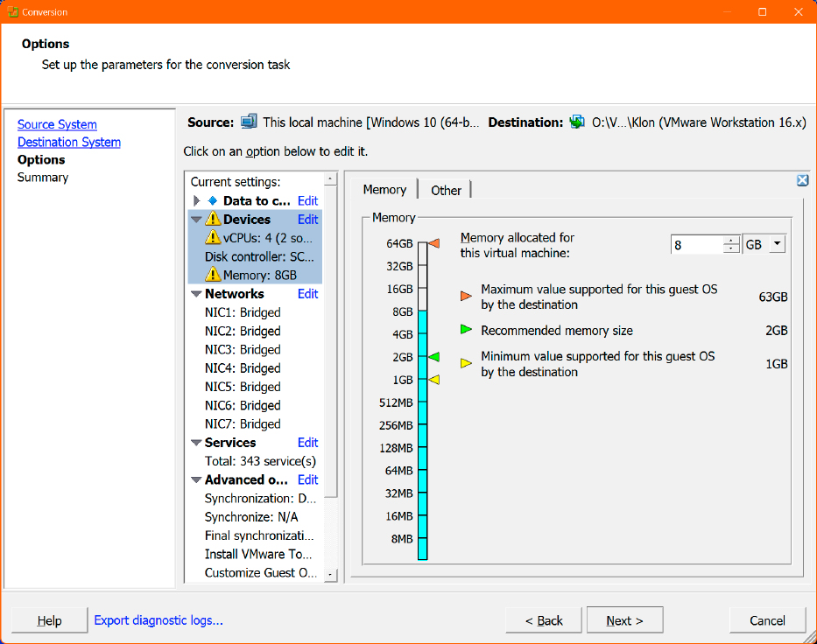Collapse the Networks section
The width and height of the screenshot is (817, 644).
[x=196, y=294]
